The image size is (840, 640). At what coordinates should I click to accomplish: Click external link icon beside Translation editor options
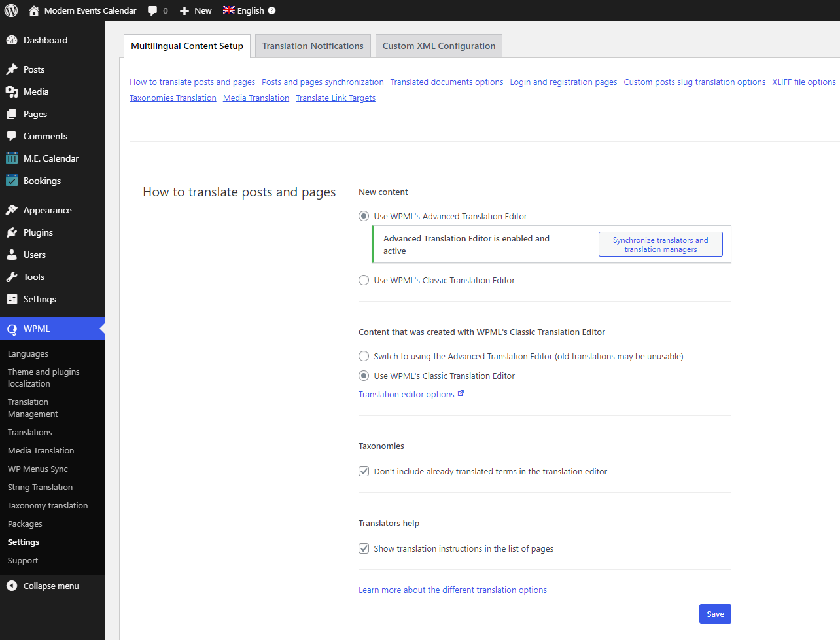(x=461, y=393)
